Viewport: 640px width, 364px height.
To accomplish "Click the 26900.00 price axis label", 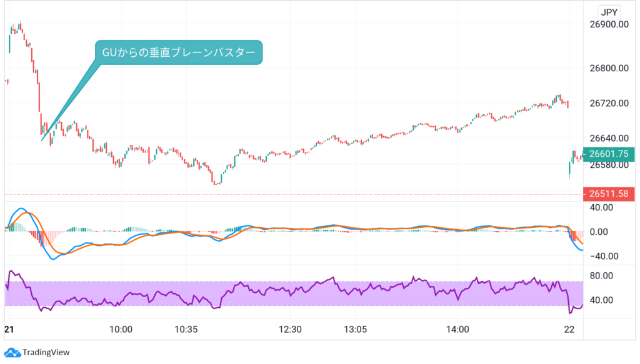I will (x=608, y=24).
